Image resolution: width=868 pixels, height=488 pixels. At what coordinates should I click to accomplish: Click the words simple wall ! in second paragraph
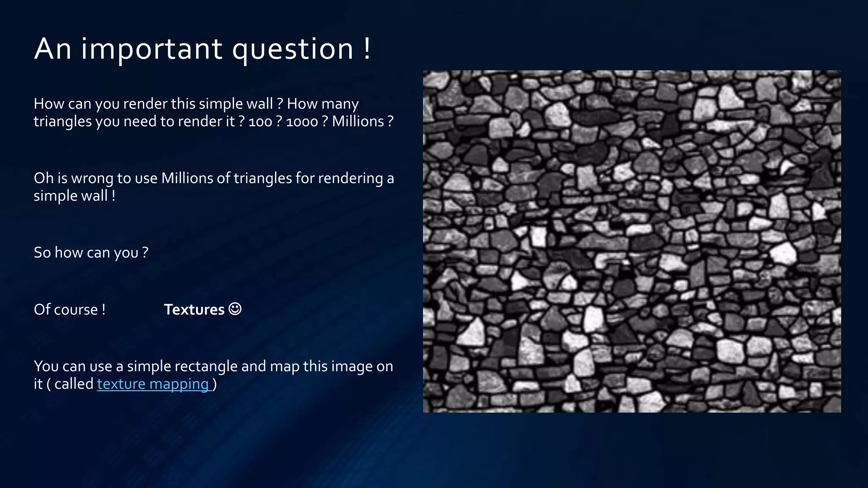pyautogui.click(x=75, y=196)
